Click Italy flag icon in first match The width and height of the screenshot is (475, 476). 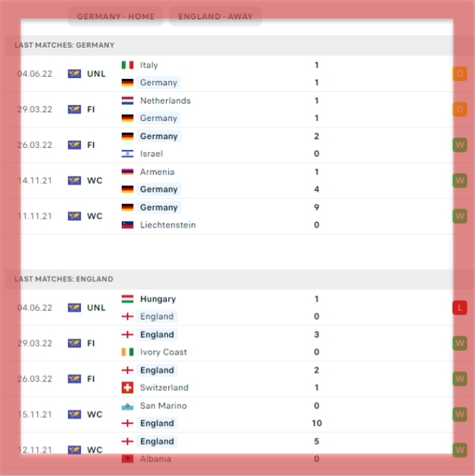[x=127, y=65]
